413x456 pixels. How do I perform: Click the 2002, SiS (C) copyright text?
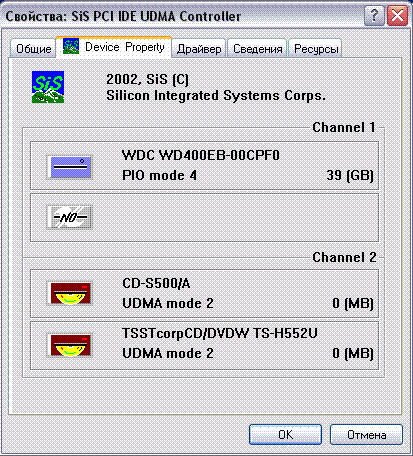pyautogui.click(x=147, y=79)
